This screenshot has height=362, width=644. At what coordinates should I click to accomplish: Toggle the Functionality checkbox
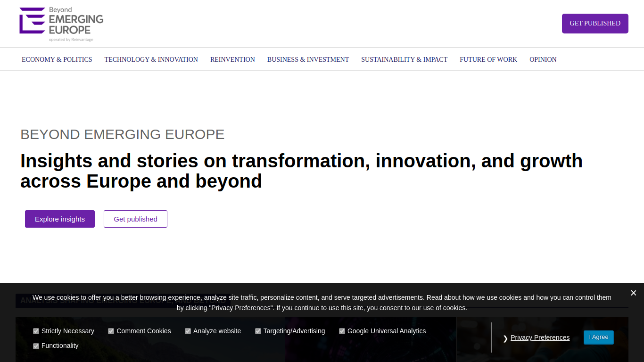36,346
